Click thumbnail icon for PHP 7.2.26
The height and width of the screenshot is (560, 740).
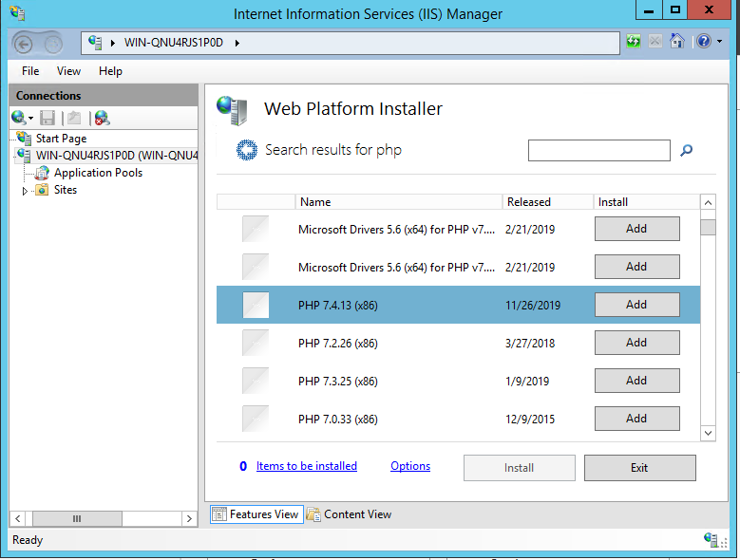[256, 343]
